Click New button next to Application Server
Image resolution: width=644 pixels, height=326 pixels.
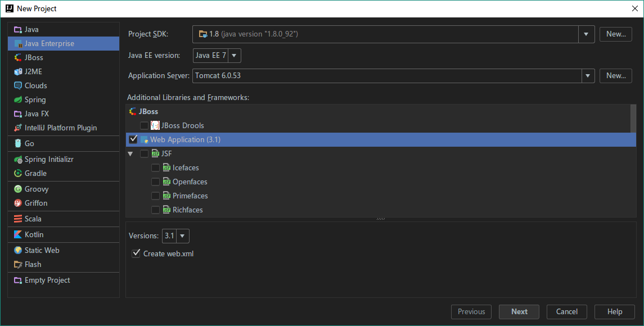click(x=616, y=75)
